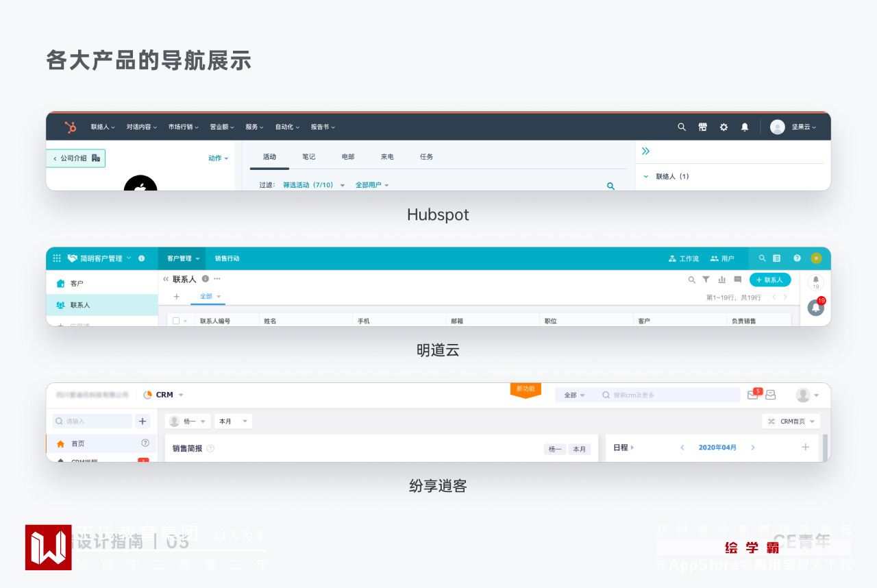Viewport: 877px width, 588px height.
Task: Open the 明道云 app grid icon
Action: 57,258
